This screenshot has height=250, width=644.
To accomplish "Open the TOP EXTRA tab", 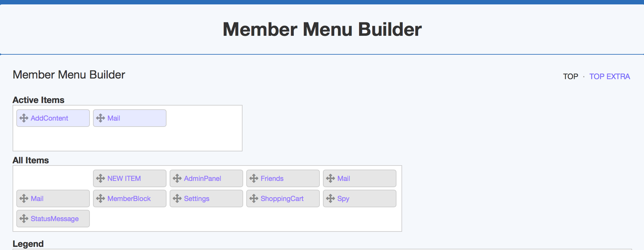I will (x=609, y=77).
